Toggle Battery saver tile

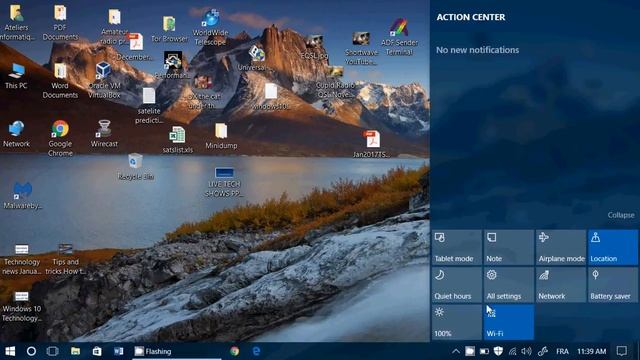point(613,285)
